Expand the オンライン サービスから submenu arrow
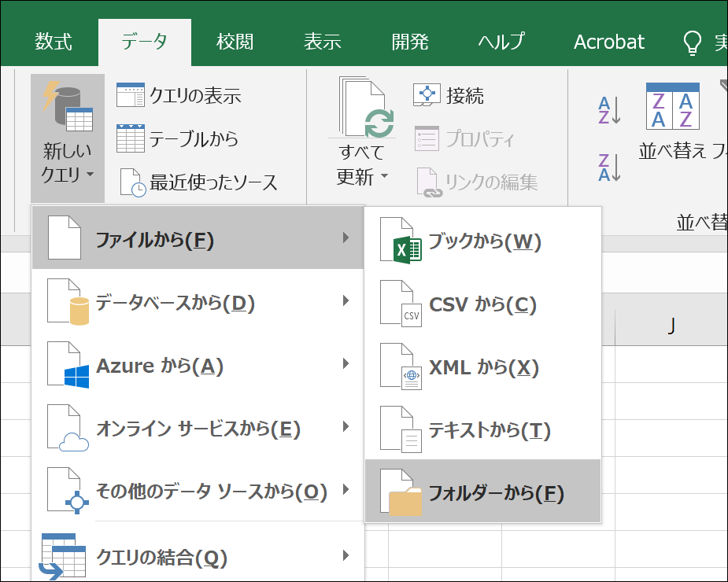The height and width of the screenshot is (582, 728). [346, 426]
